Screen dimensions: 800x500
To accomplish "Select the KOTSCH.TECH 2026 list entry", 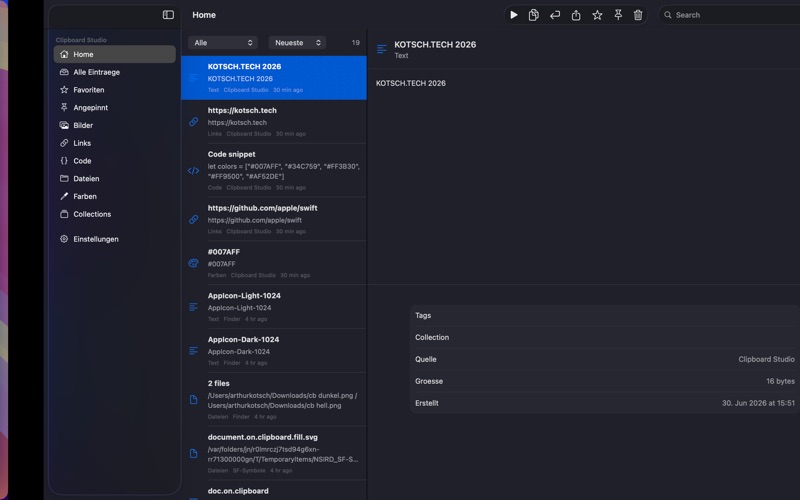I will (x=274, y=78).
